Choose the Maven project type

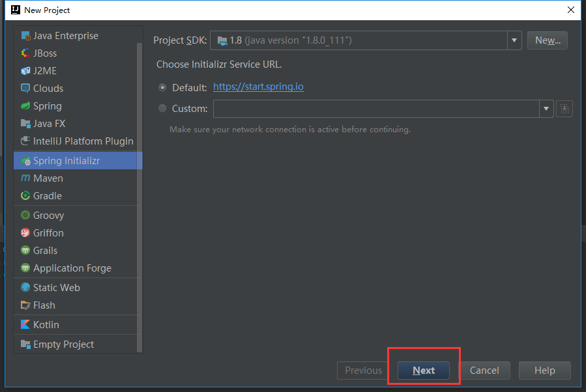pos(75,178)
